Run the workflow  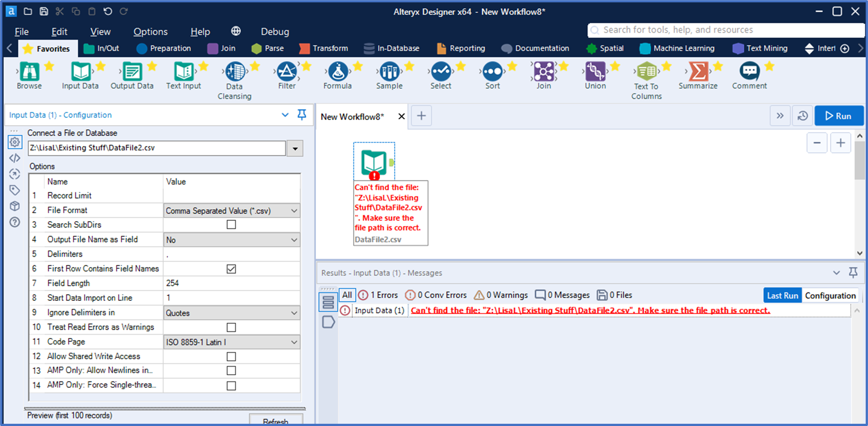[839, 116]
